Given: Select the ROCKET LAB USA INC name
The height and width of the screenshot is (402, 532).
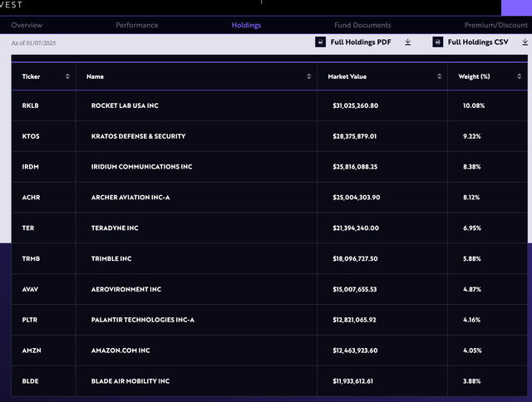Looking at the screenshot, I should click(125, 105).
